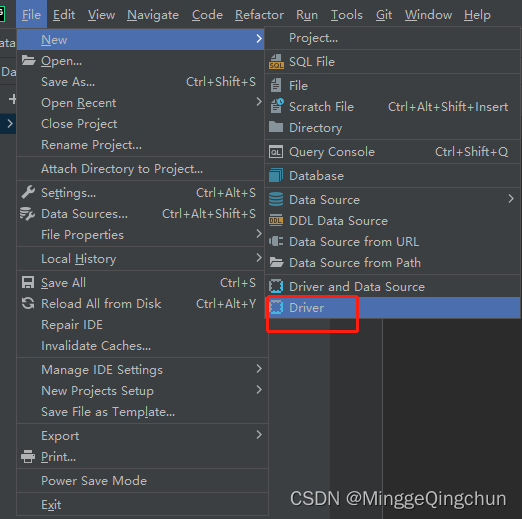Open the Edit menu

tap(64, 15)
